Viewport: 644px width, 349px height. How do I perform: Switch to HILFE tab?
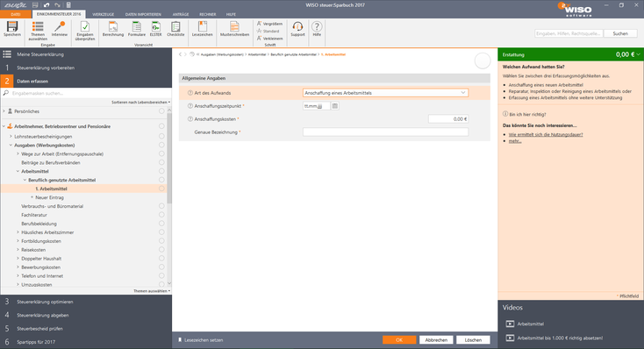(231, 14)
